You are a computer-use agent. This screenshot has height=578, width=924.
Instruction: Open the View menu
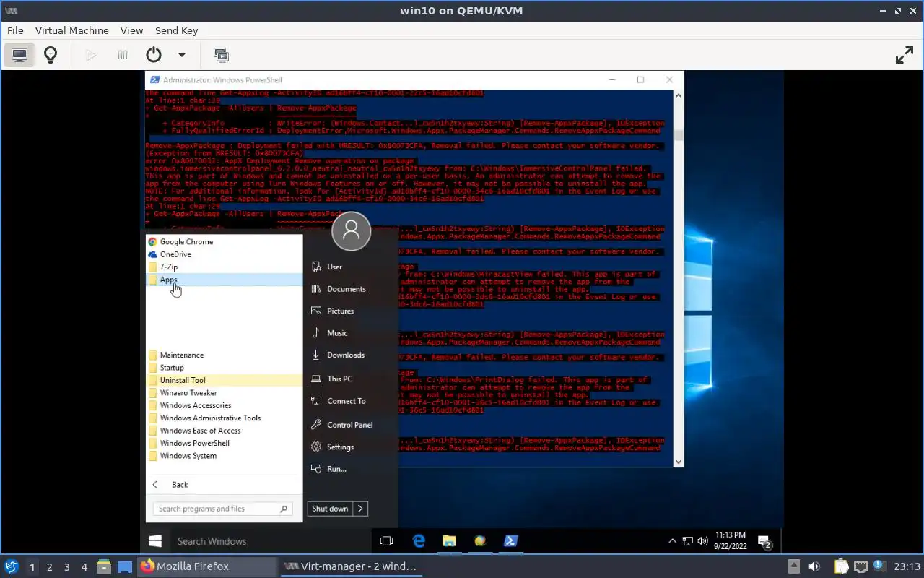(x=132, y=30)
